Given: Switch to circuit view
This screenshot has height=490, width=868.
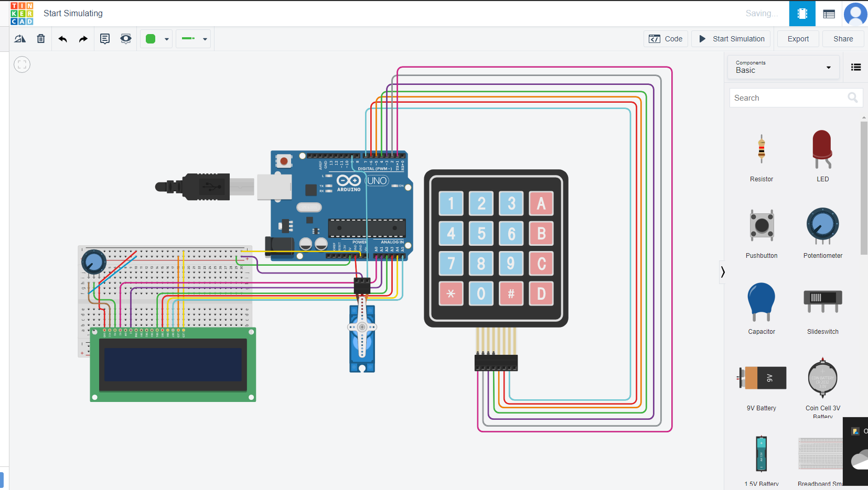Looking at the screenshot, I should pyautogui.click(x=802, y=14).
